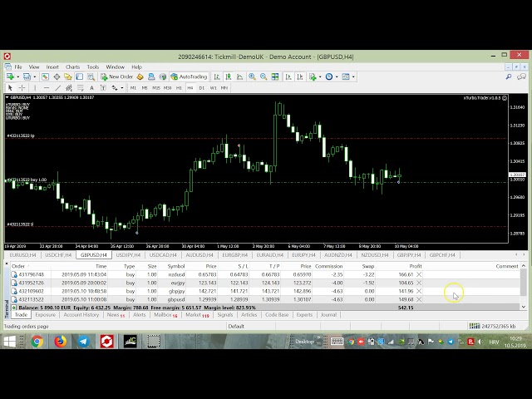Click the New Order toolbar button
532x399 pixels.
117,76
